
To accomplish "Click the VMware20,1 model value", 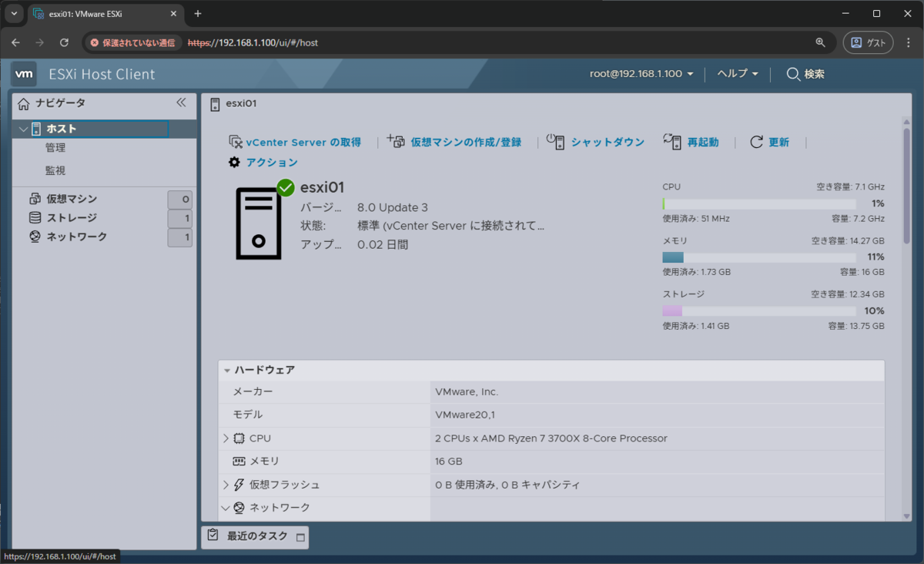I will pos(465,415).
